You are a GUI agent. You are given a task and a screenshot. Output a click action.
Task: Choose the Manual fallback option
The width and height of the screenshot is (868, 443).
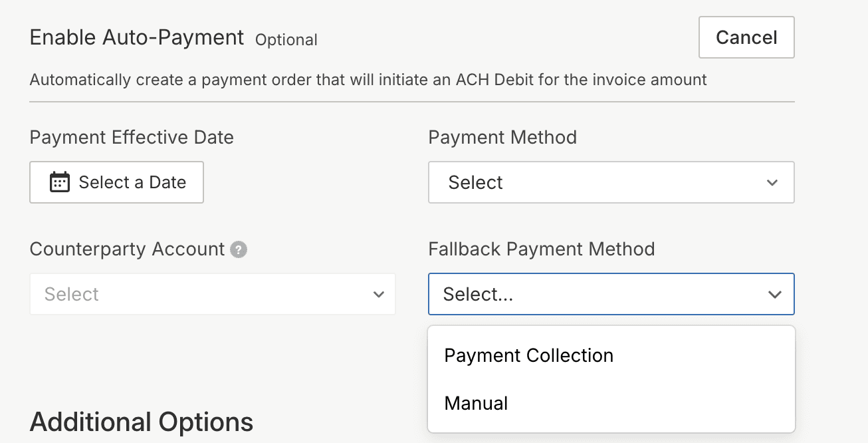point(476,403)
